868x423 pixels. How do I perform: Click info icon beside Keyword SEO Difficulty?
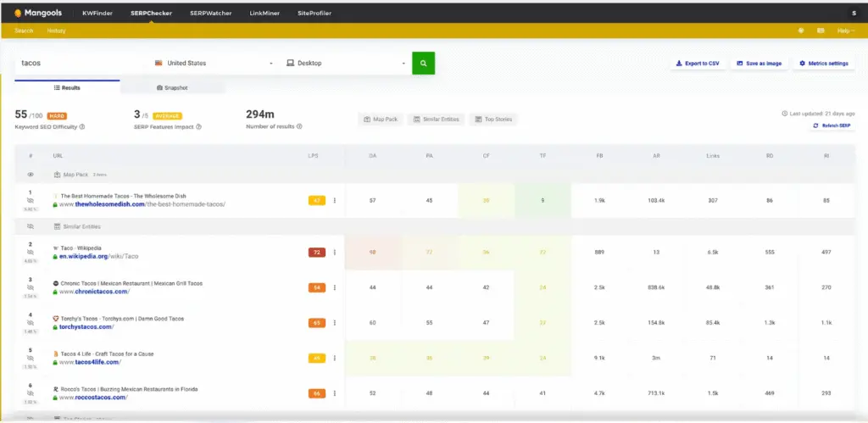82,127
